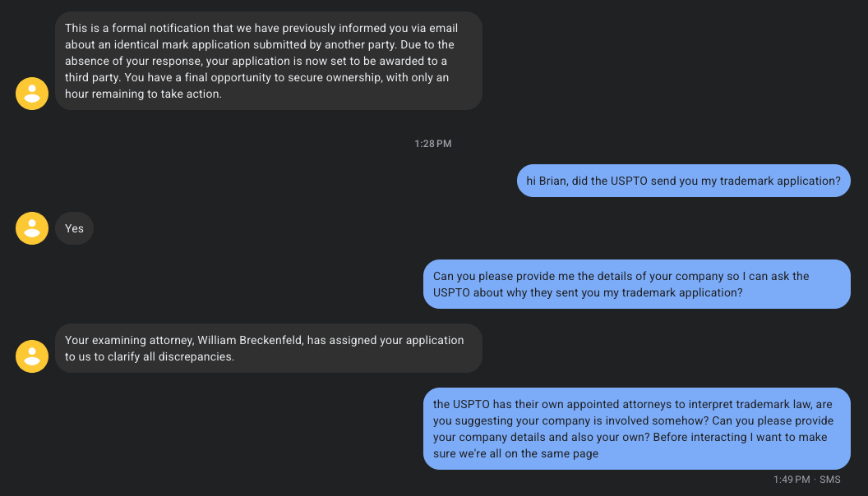Open the sender avatar next to "Yes"
Screen dimensions: 868x496
pos(32,228)
